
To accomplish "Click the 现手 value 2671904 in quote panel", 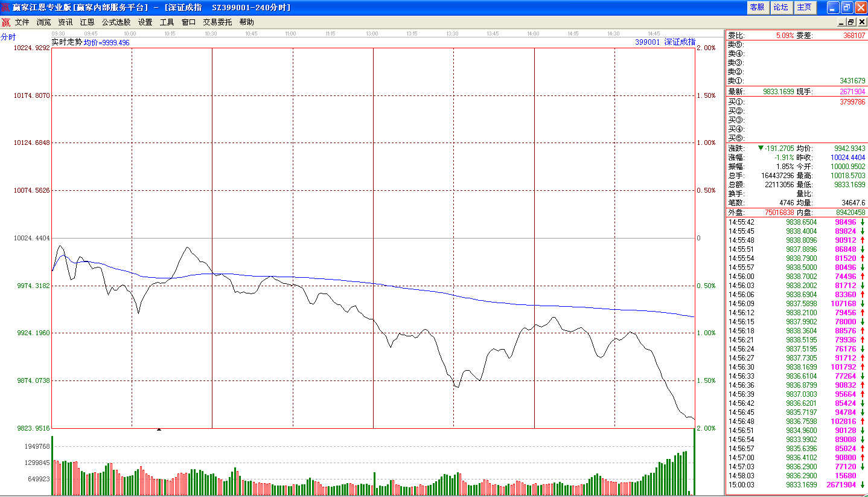I will (x=852, y=92).
